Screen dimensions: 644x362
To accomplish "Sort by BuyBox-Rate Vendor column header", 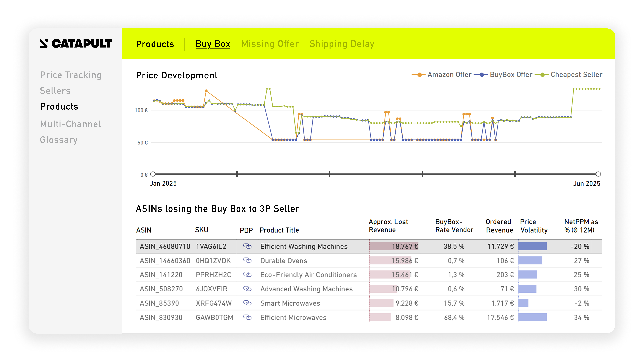I will click(x=454, y=226).
